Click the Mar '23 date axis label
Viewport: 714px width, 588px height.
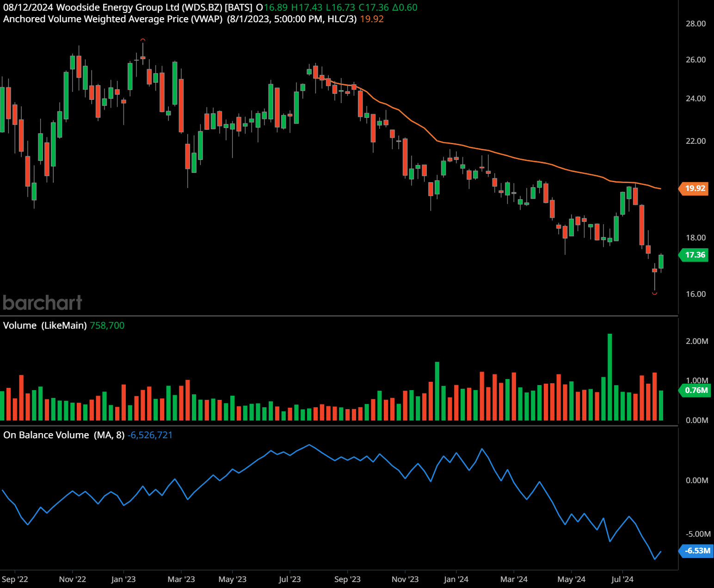click(x=181, y=579)
